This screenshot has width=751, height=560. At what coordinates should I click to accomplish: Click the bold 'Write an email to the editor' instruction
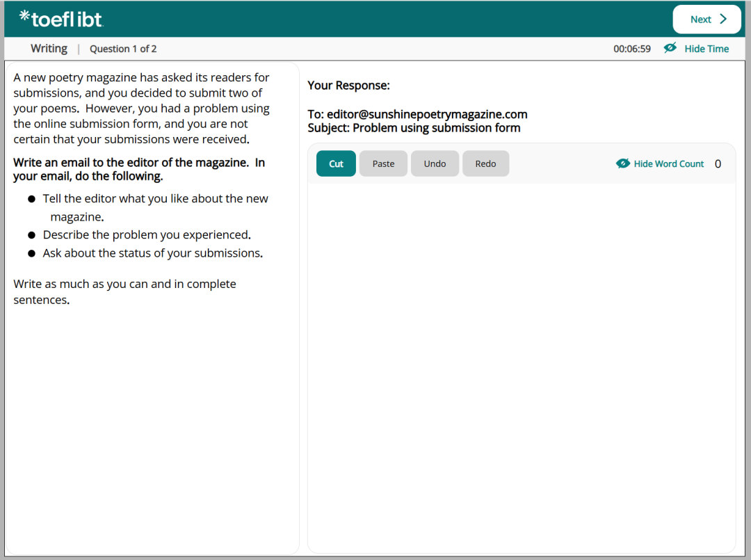coord(139,169)
